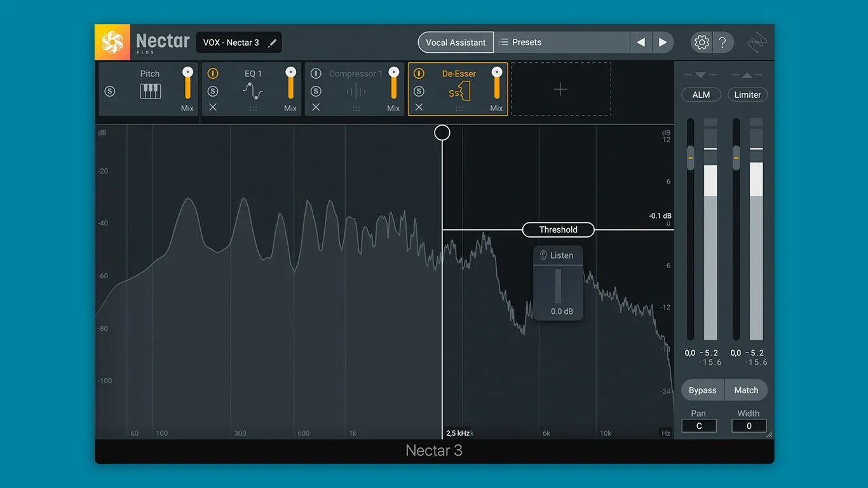This screenshot has width=868, height=488.
Task: Open the settings gear
Action: point(702,43)
